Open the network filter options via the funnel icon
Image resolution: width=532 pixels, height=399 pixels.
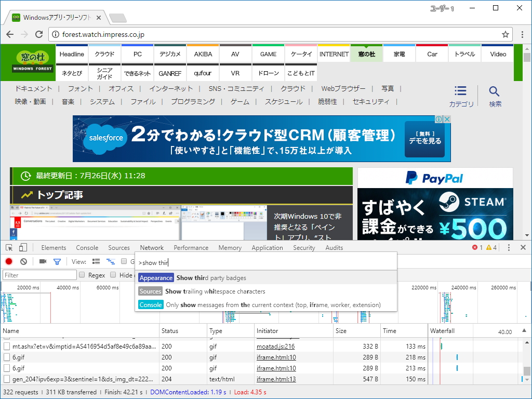point(57,261)
